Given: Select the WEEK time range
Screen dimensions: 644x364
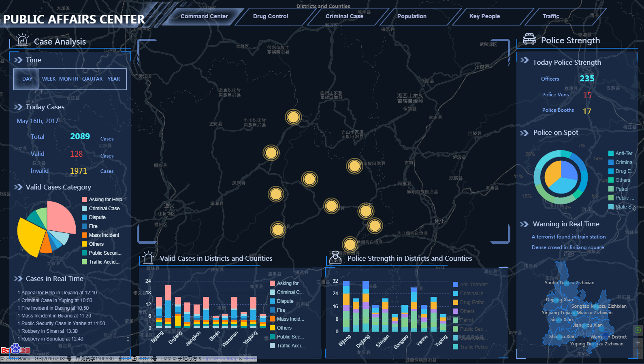Looking at the screenshot, I should click(49, 79).
